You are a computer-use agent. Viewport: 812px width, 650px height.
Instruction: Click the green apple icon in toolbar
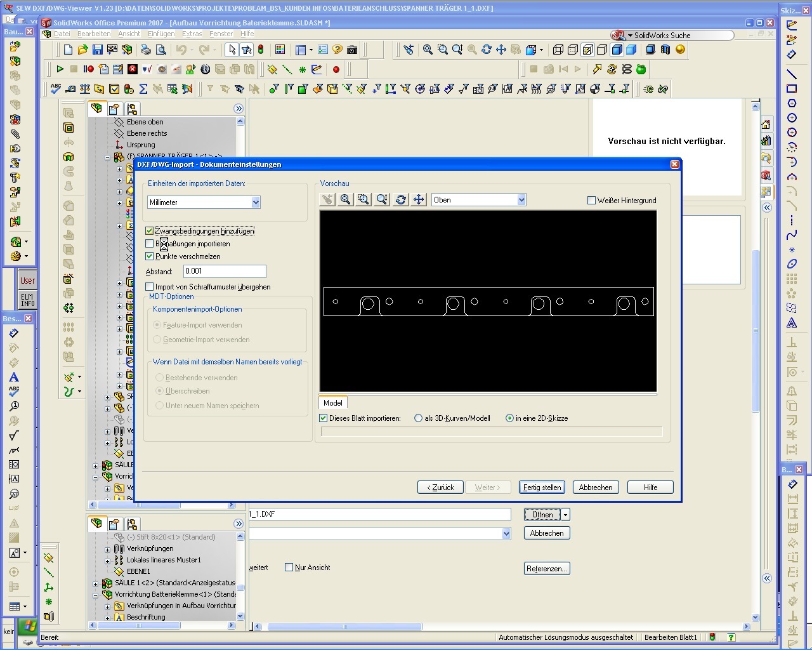click(641, 69)
